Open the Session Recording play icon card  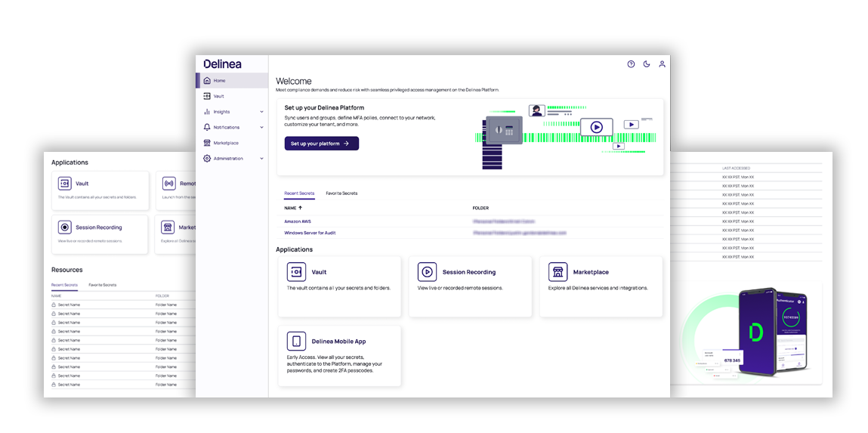427,272
